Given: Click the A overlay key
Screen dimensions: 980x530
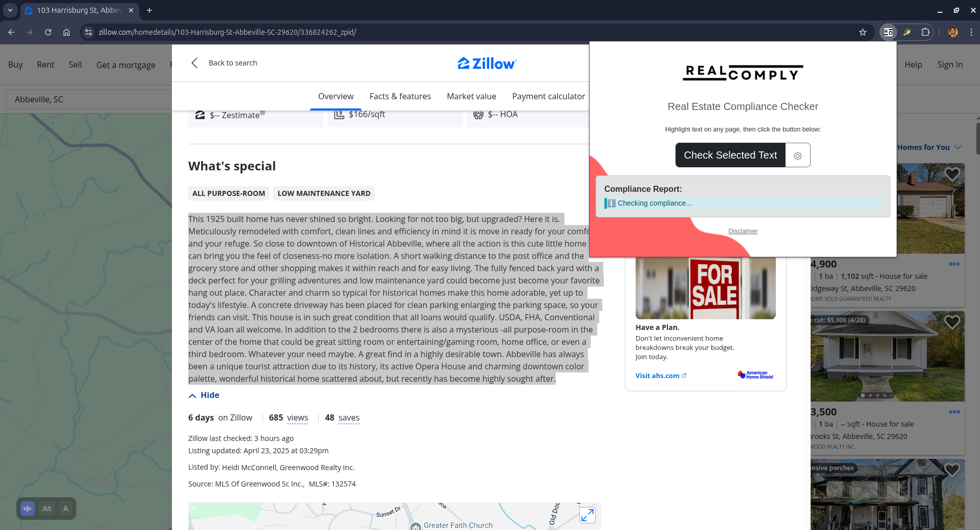Looking at the screenshot, I should point(66,509).
